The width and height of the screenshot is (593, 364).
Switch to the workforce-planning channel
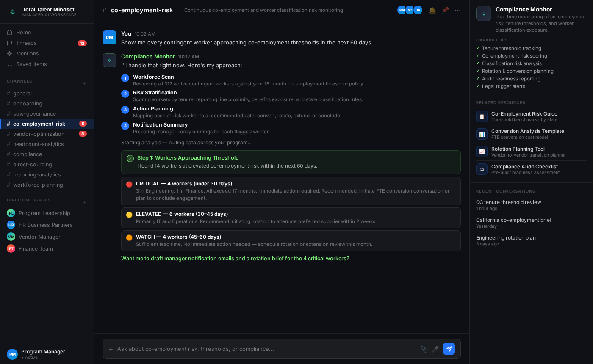47,185
